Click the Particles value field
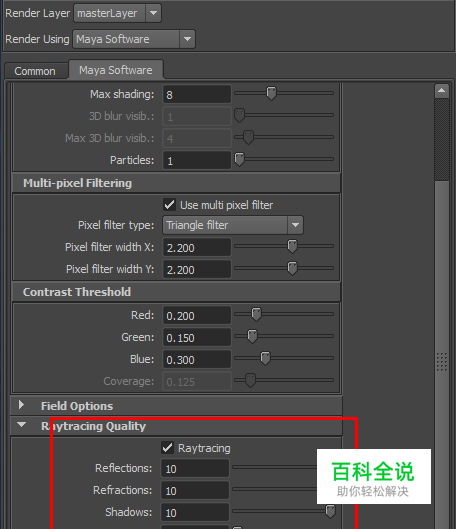Image resolution: width=456 pixels, height=529 pixels. pyautogui.click(x=197, y=160)
